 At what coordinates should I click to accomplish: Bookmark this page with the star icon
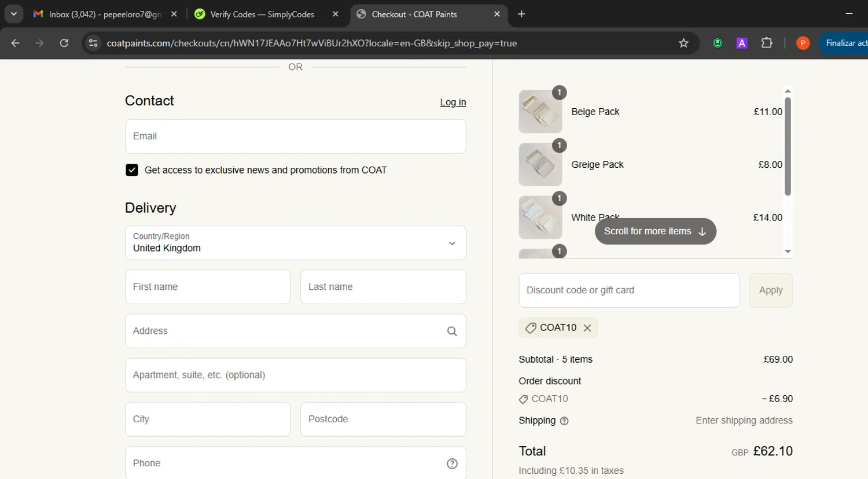683,43
